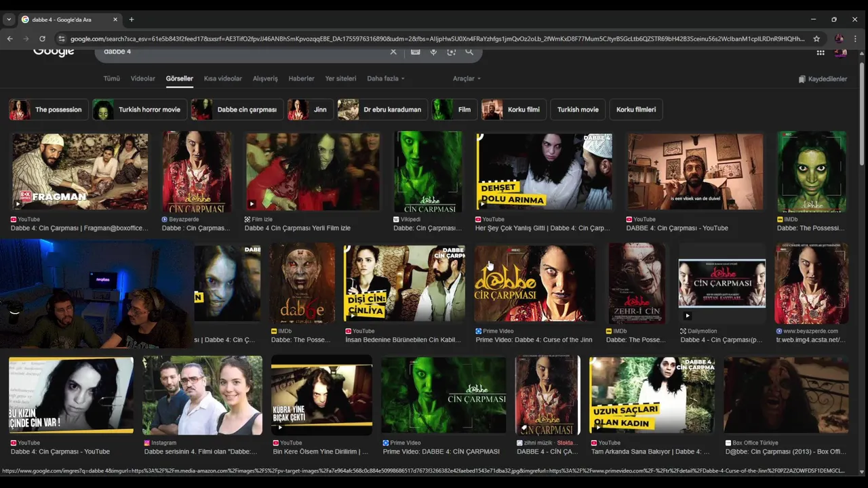Open the KUBRA YİNE BIÇAK ÇEKTİ thumbnail
The image size is (868, 488).
coord(321,395)
